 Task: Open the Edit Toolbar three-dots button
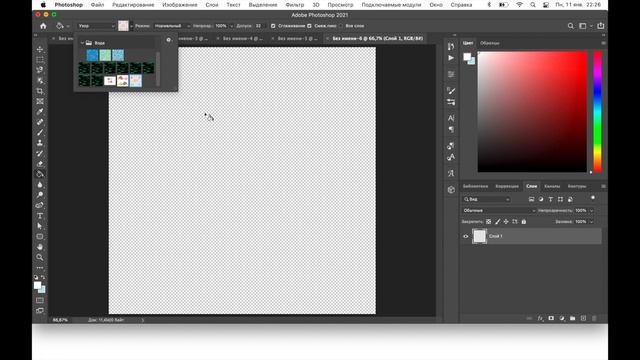pos(40,268)
